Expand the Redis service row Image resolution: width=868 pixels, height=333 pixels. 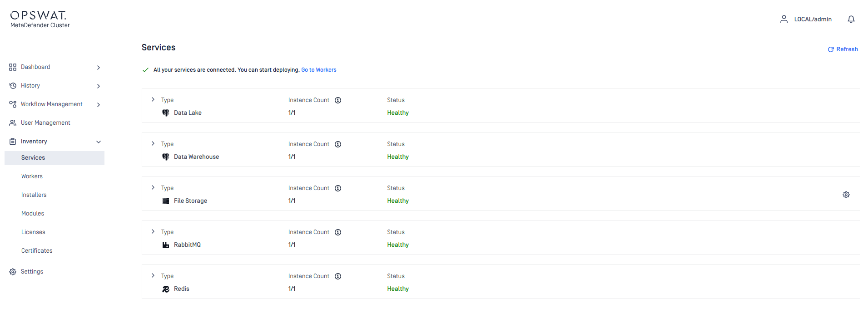click(x=153, y=275)
